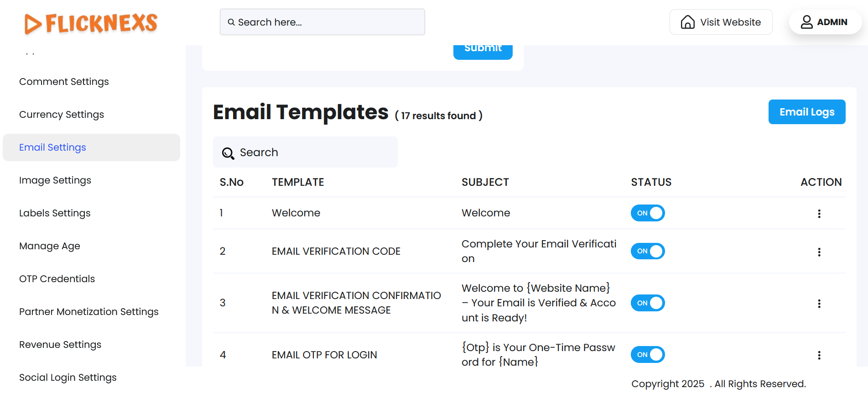
Task: Click the magnifier icon in template search
Action: point(228,153)
